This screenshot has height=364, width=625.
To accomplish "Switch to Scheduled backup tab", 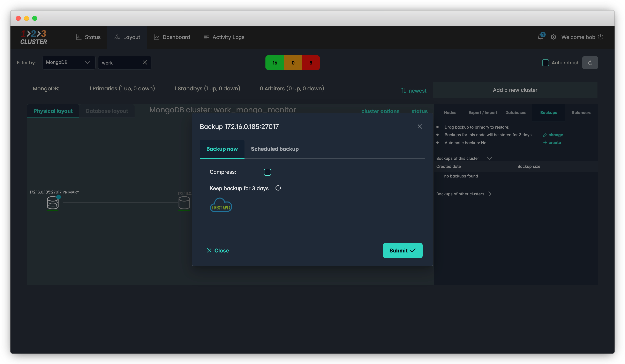I will coord(274,149).
